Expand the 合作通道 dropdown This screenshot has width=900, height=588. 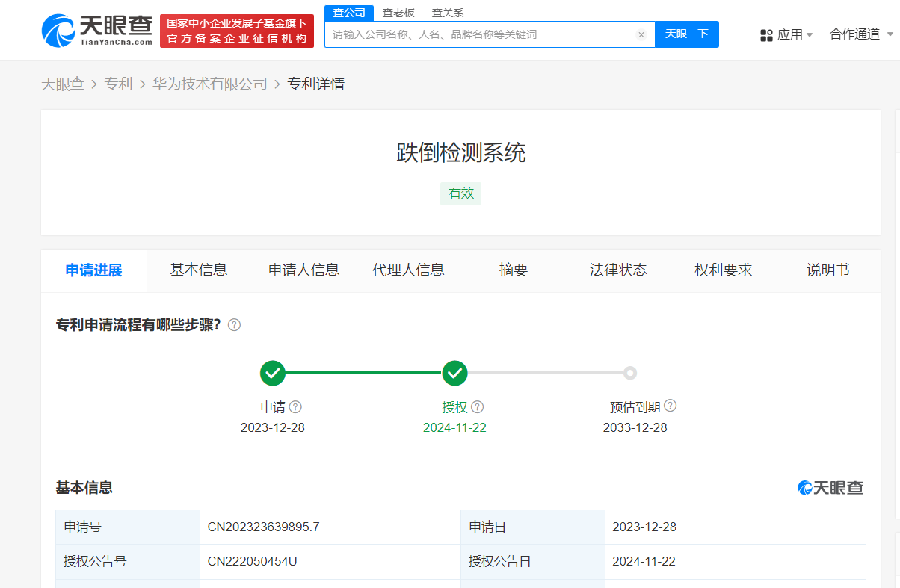(890, 34)
